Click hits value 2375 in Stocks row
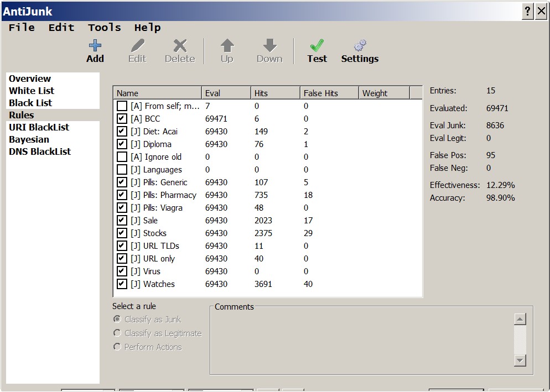This screenshot has width=550, height=392. point(263,233)
